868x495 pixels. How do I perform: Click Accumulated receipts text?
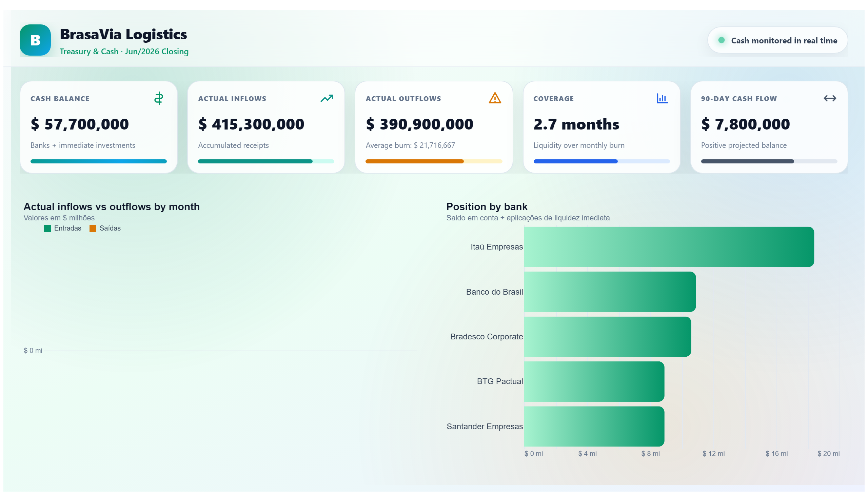point(234,145)
